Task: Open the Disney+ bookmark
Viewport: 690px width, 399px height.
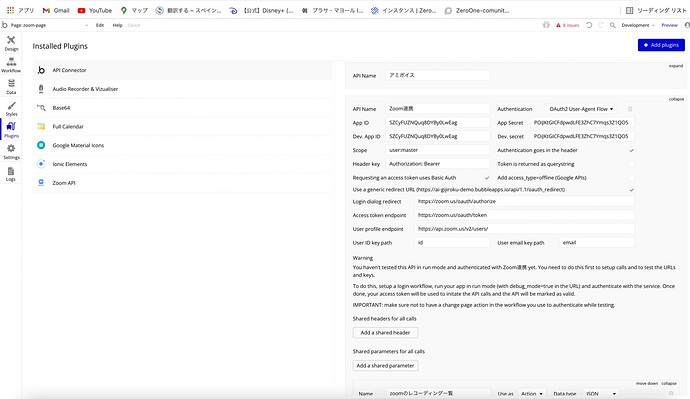Action: click(x=261, y=10)
